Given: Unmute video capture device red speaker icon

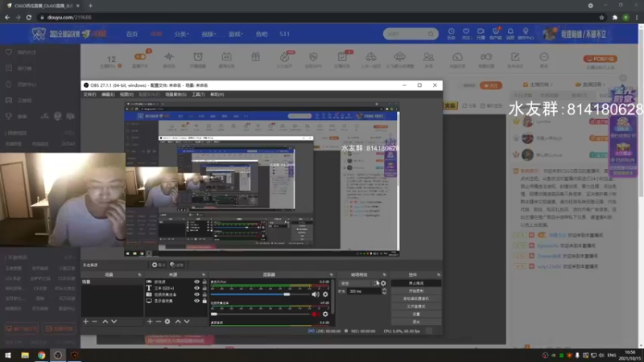Looking at the screenshot, I should point(315,314).
